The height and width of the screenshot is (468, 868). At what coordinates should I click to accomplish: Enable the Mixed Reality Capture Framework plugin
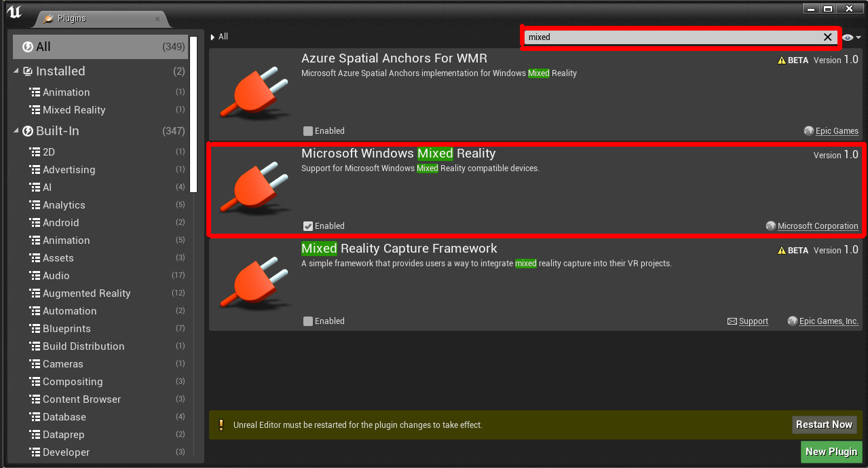(x=308, y=321)
